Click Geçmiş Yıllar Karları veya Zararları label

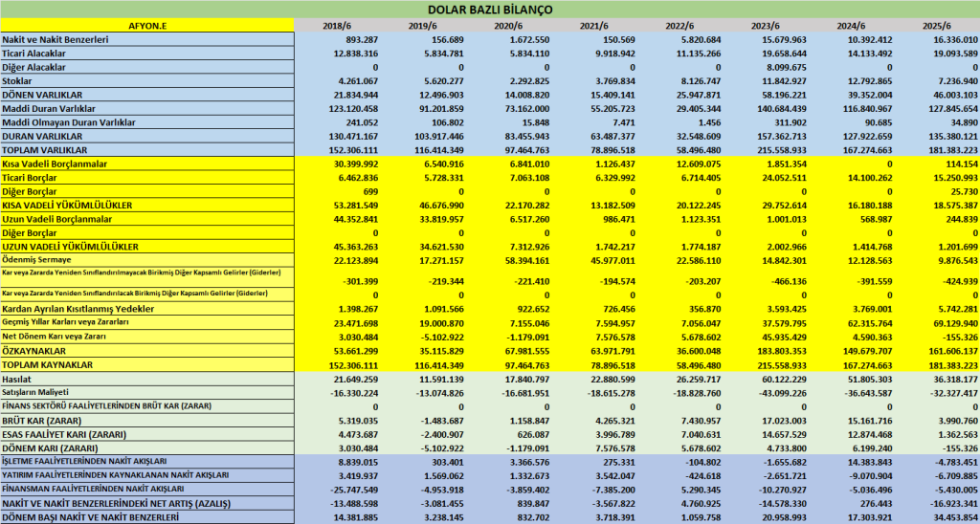pyautogui.click(x=67, y=321)
